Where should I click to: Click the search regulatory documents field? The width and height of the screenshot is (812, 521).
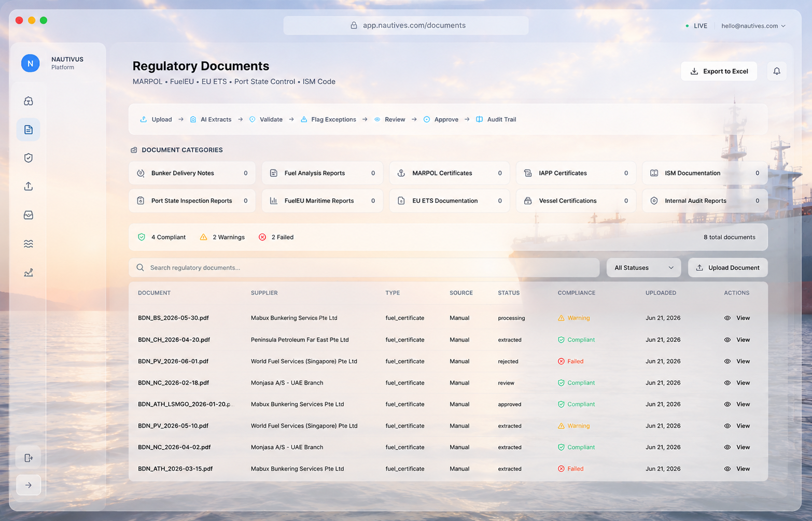coord(364,267)
